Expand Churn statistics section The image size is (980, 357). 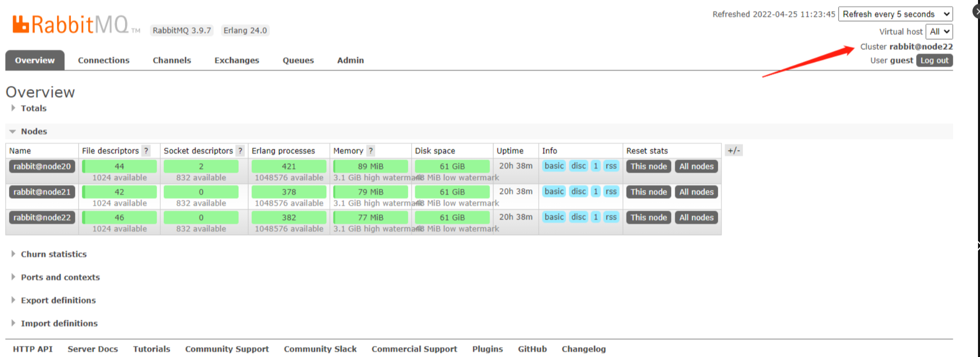[49, 254]
